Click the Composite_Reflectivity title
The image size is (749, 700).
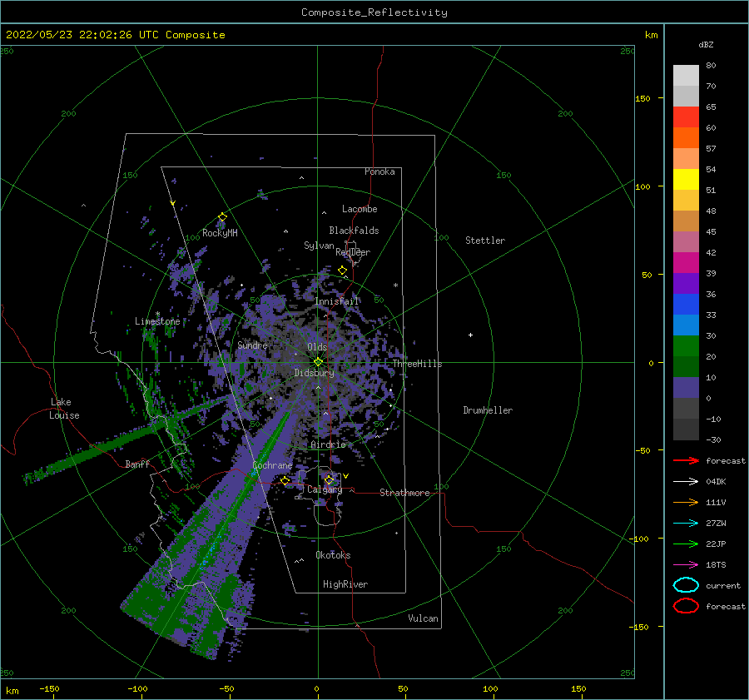374,12
